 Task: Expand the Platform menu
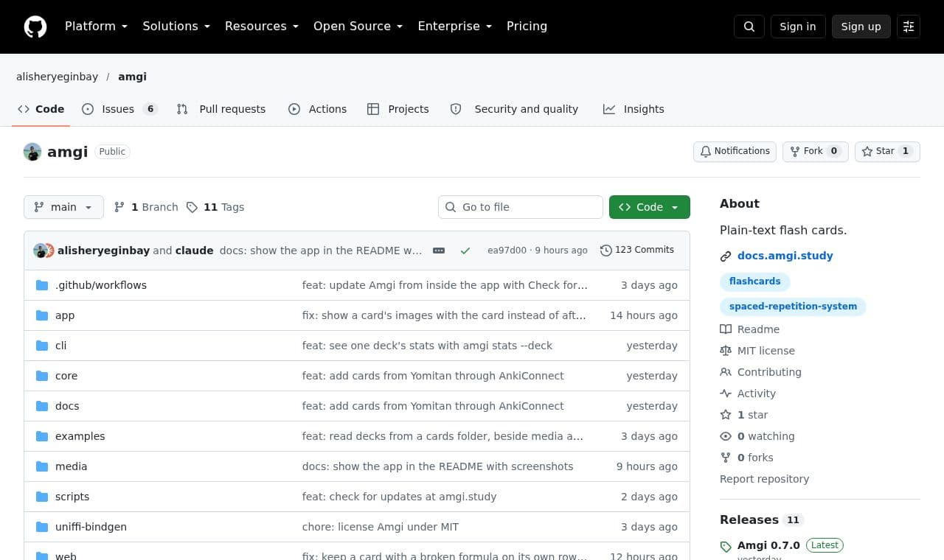(96, 27)
